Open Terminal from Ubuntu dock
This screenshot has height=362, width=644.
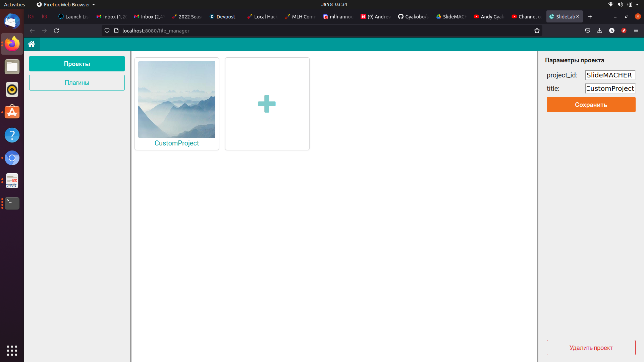pos(12,203)
